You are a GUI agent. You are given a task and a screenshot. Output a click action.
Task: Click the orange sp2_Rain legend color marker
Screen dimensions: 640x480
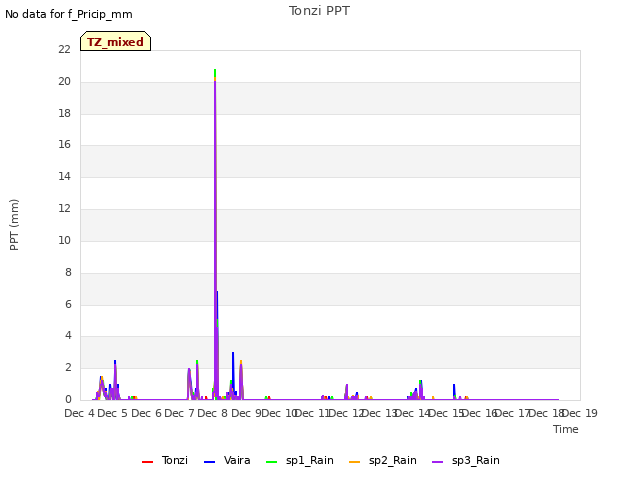(x=355, y=462)
